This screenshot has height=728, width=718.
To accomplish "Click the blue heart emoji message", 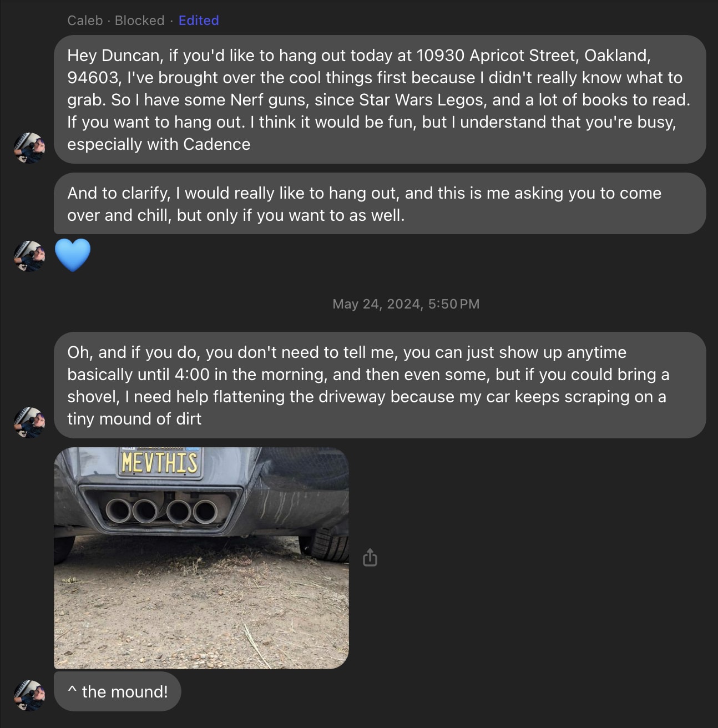I will 73,255.
